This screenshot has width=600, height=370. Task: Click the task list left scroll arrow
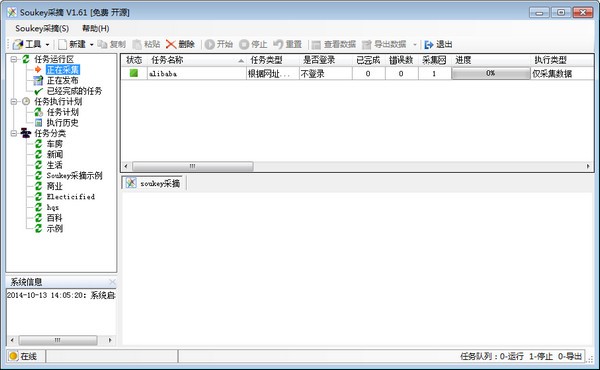point(126,166)
